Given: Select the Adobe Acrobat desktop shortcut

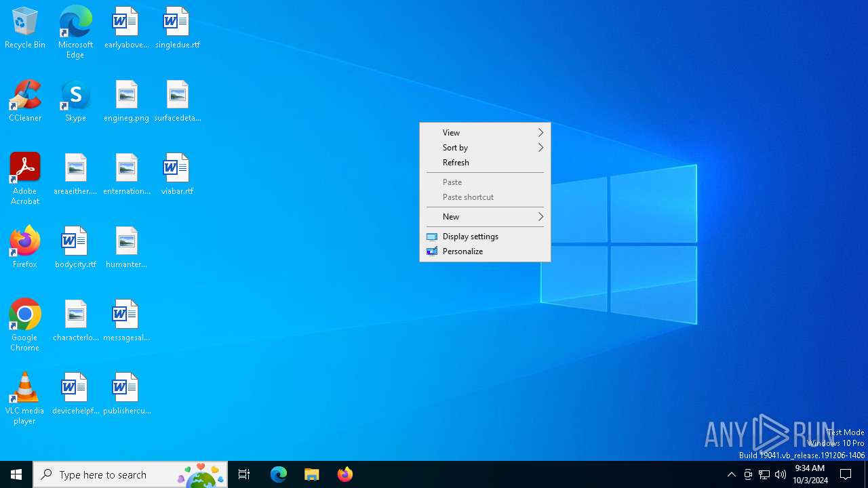Looking at the screenshot, I should (25, 179).
